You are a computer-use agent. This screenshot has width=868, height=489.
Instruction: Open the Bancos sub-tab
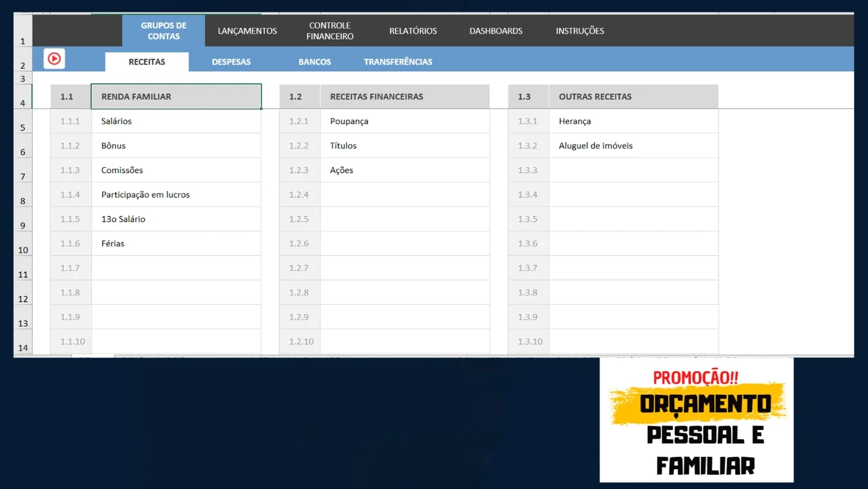coord(315,62)
